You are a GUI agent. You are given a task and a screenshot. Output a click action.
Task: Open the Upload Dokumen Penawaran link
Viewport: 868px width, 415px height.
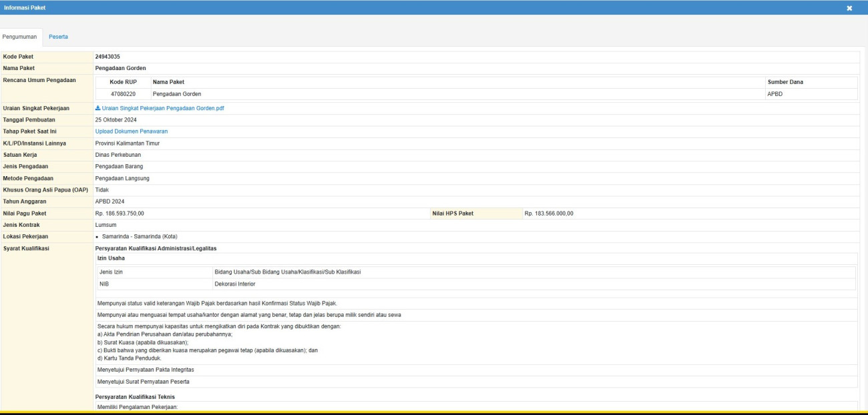tap(132, 131)
